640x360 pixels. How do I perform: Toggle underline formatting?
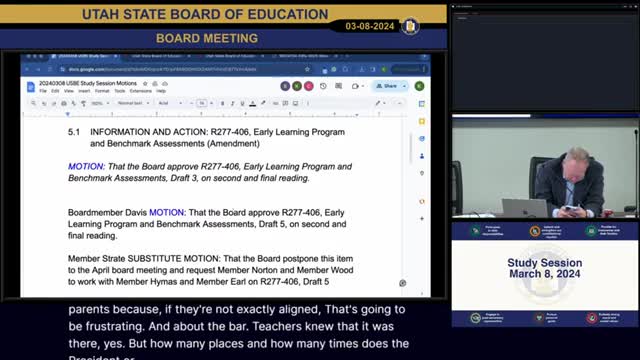coord(242,103)
